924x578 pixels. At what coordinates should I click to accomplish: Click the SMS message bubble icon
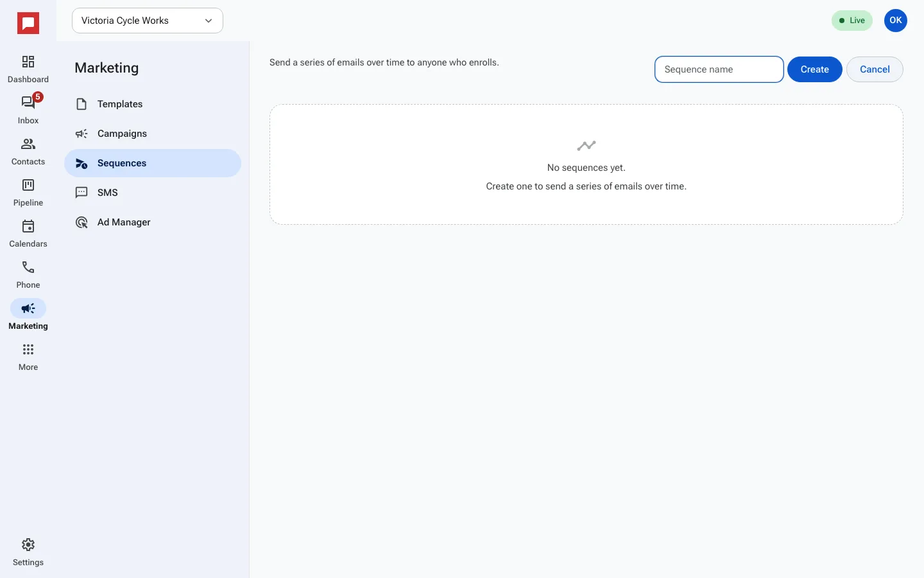click(x=81, y=193)
